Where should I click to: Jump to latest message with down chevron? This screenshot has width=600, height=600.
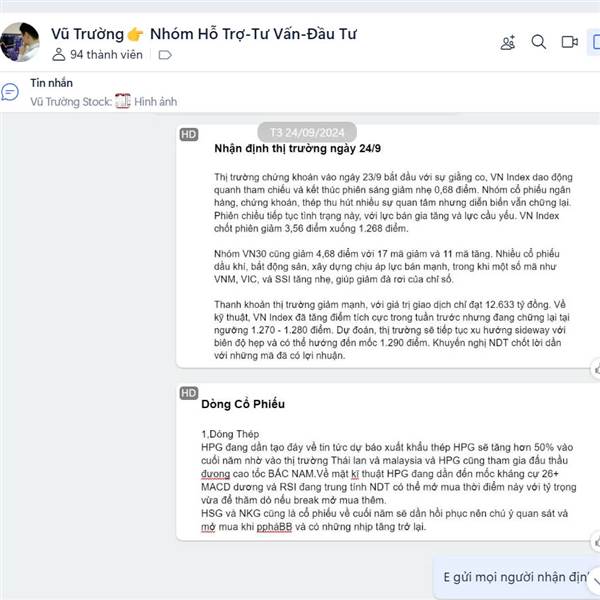coord(595,581)
